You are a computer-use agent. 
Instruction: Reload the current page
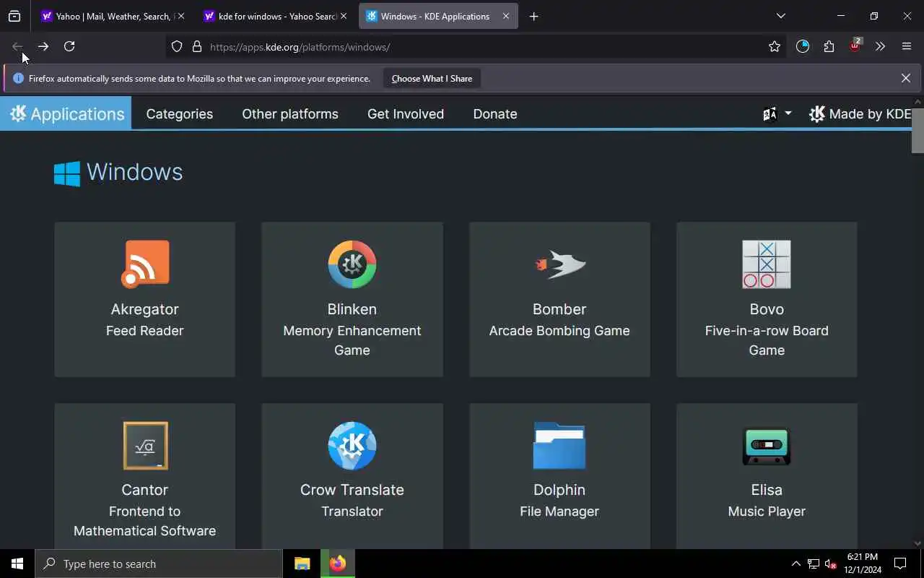(x=69, y=46)
